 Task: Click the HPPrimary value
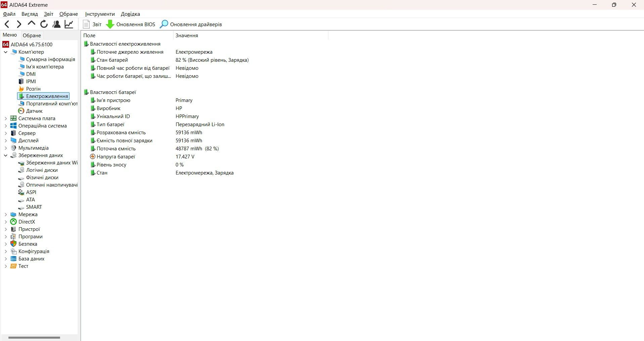(187, 116)
